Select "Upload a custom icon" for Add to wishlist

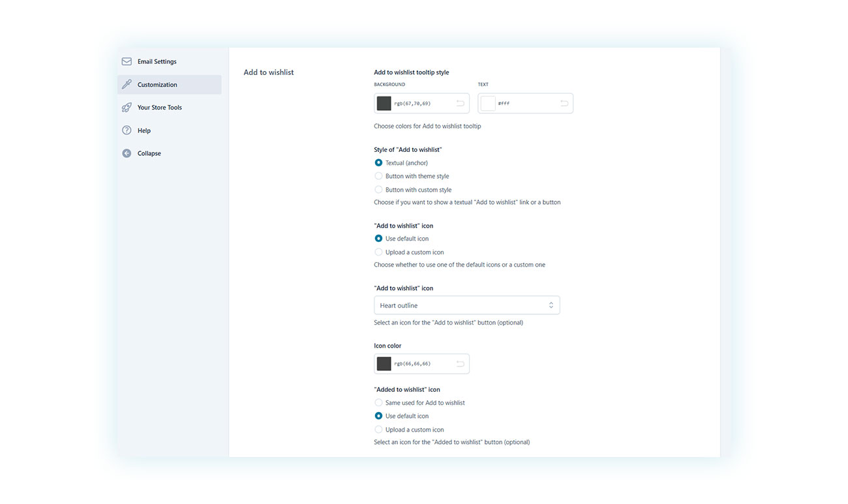(378, 252)
